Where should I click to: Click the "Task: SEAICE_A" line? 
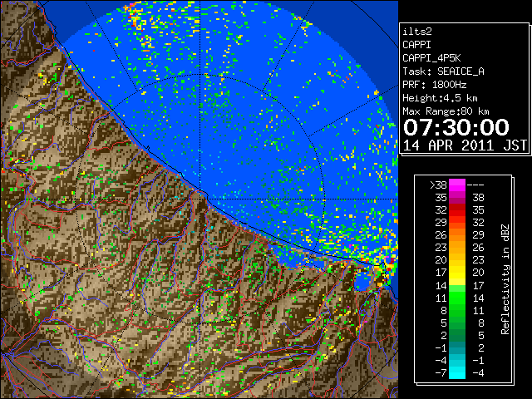click(x=443, y=71)
